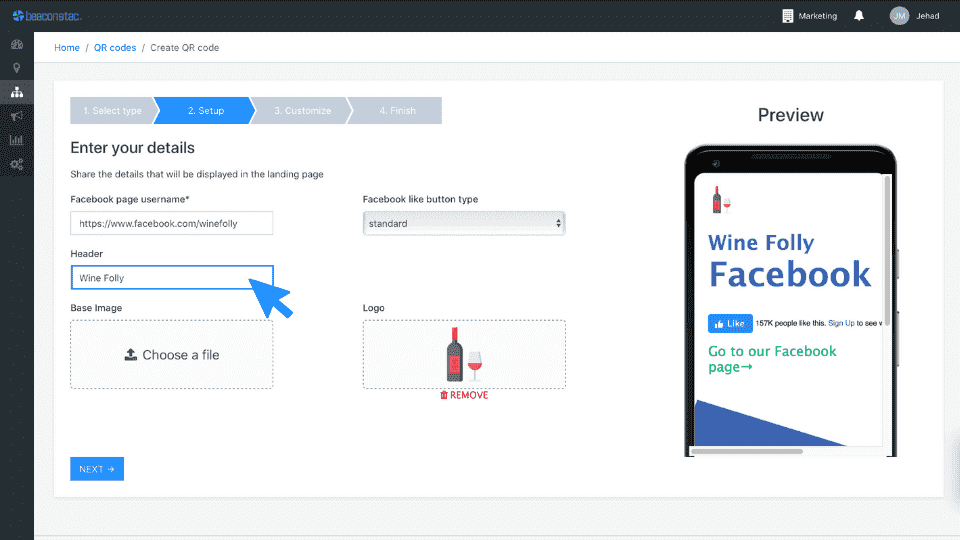This screenshot has width=960, height=540.
Task: Click the preview horizontal scrollbar
Action: pos(746,452)
